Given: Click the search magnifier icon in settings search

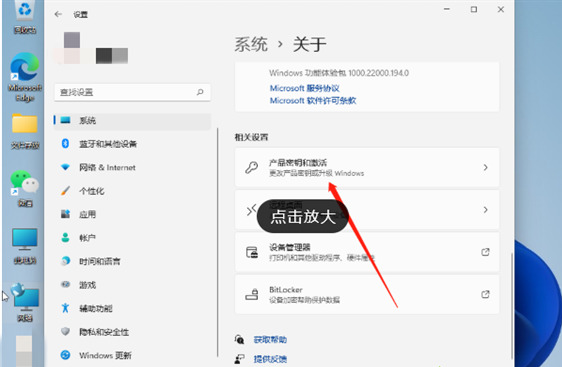Looking at the screenshot, I should 200,92.
